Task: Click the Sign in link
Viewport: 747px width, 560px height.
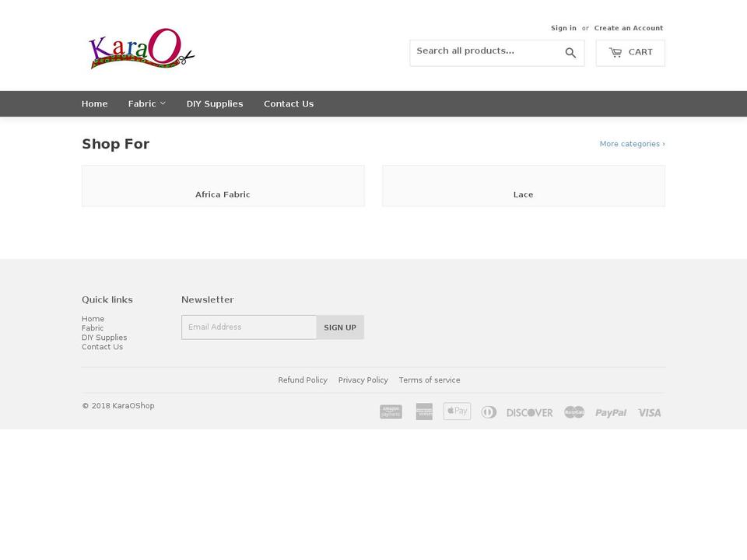Action: (x=563, y=28)
